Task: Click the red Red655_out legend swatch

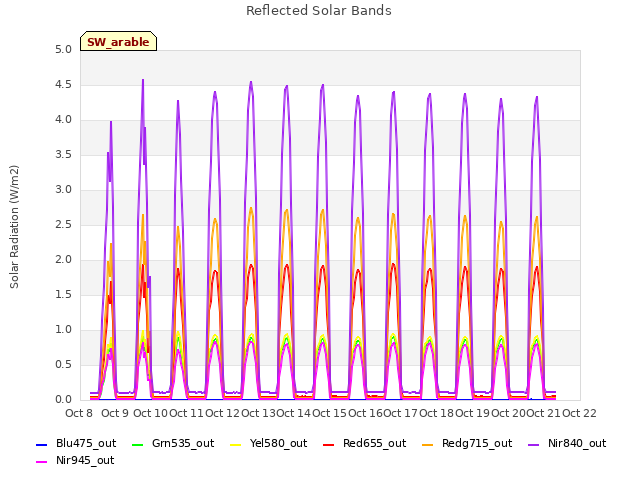Action: pyautogui.click(x=329, y=444)
